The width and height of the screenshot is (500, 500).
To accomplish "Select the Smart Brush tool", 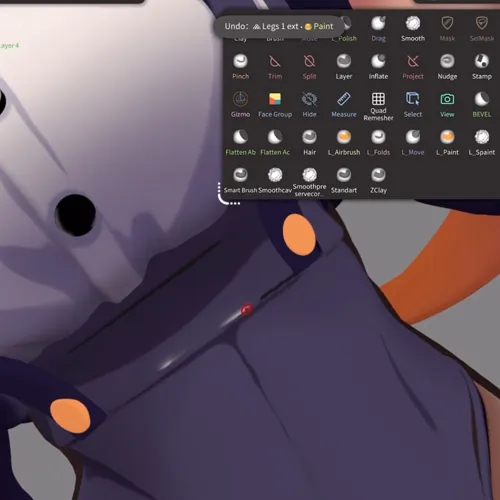I will tap(240, 181).
